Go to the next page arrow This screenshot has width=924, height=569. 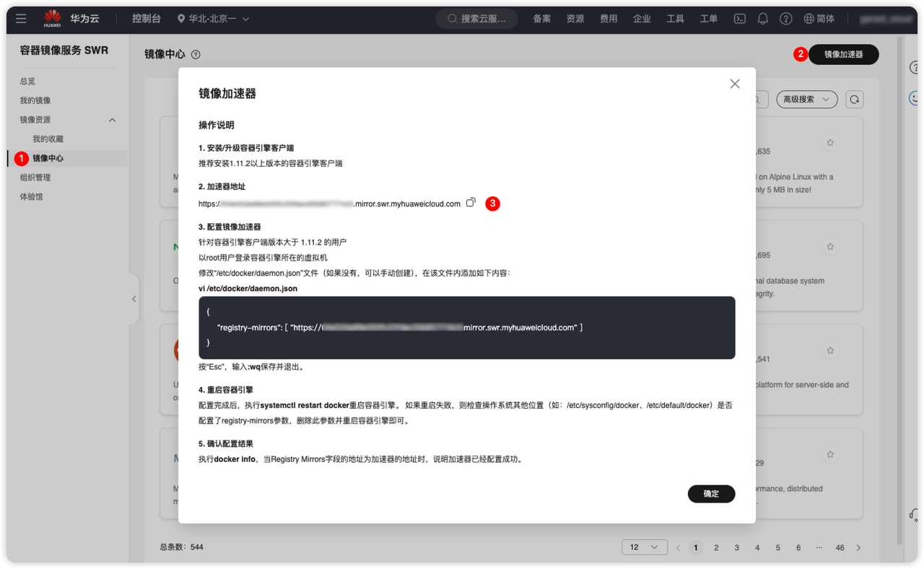[x=858, y=547]
